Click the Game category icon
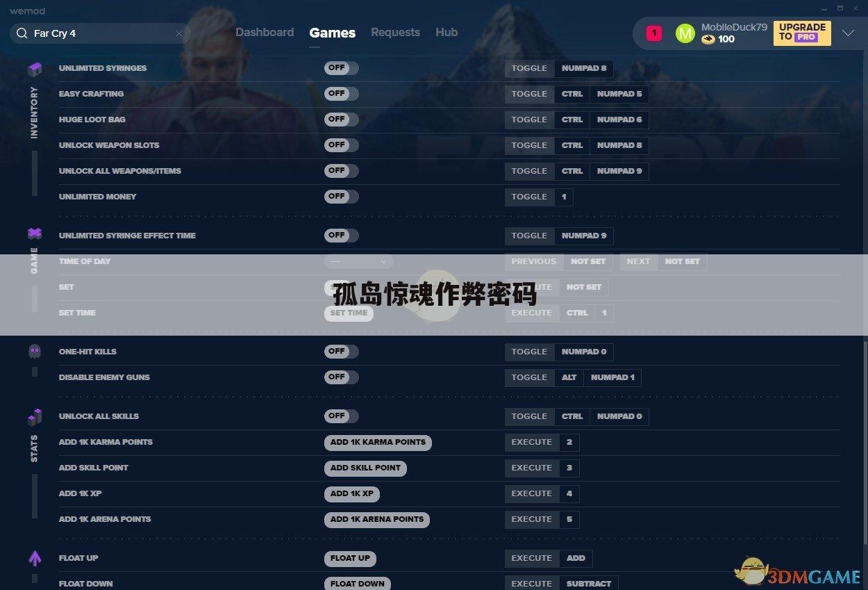 35,233
